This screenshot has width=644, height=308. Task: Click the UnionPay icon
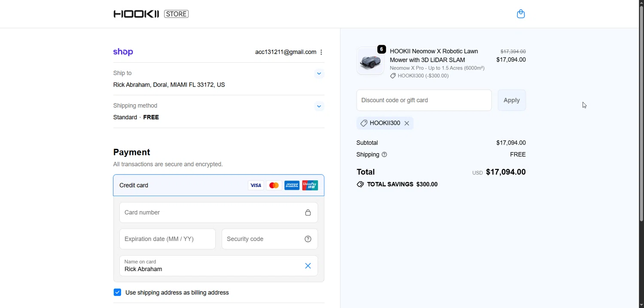(310, 185)
